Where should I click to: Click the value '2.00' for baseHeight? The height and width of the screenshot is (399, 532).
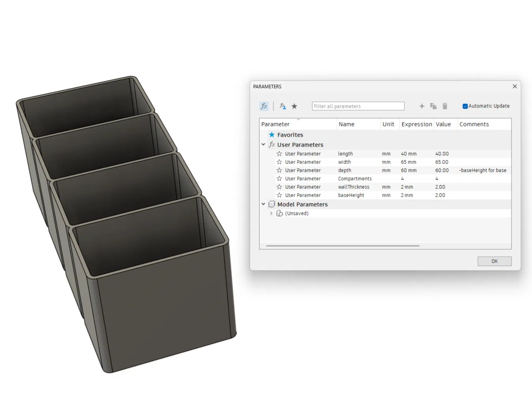pos(440,195)
